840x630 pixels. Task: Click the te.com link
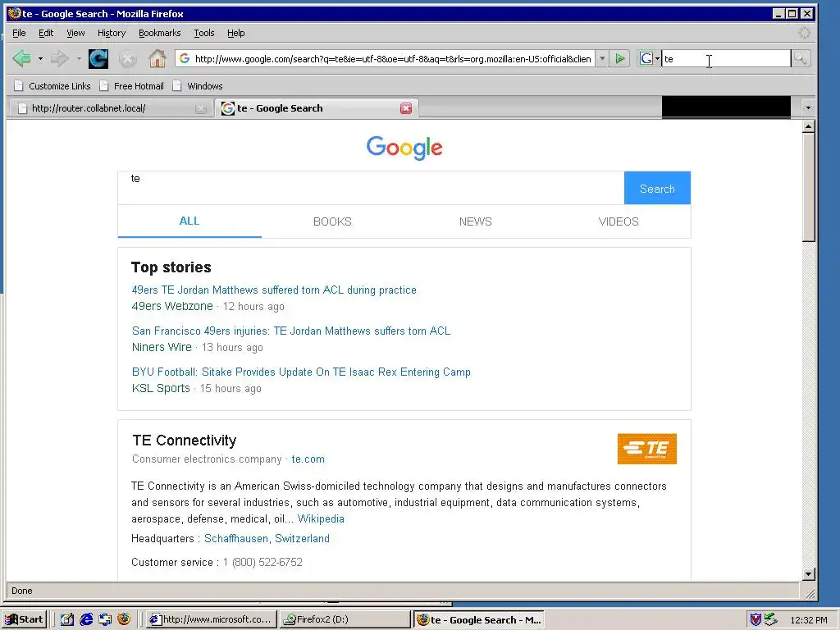(x=308, y=459)
